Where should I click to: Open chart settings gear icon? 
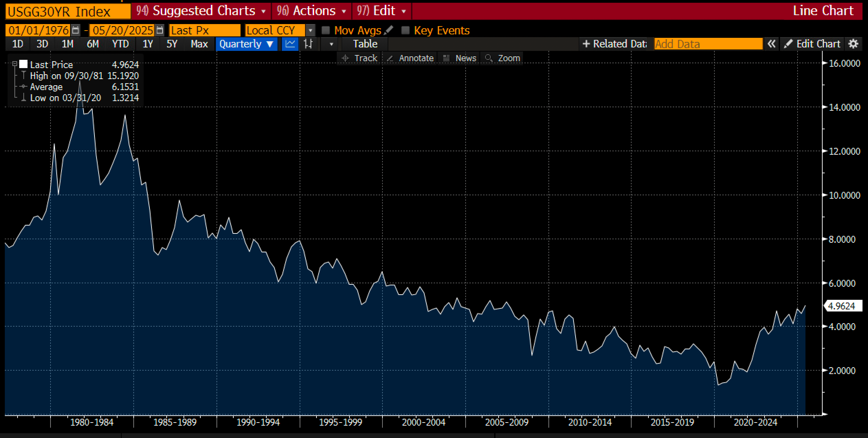(854, 44)
